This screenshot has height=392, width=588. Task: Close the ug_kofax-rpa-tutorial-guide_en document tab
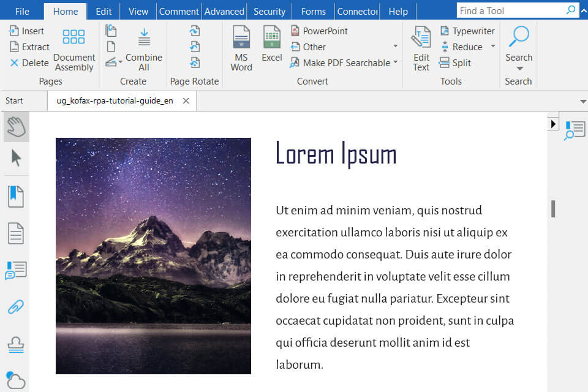click(x=186, y=101)
